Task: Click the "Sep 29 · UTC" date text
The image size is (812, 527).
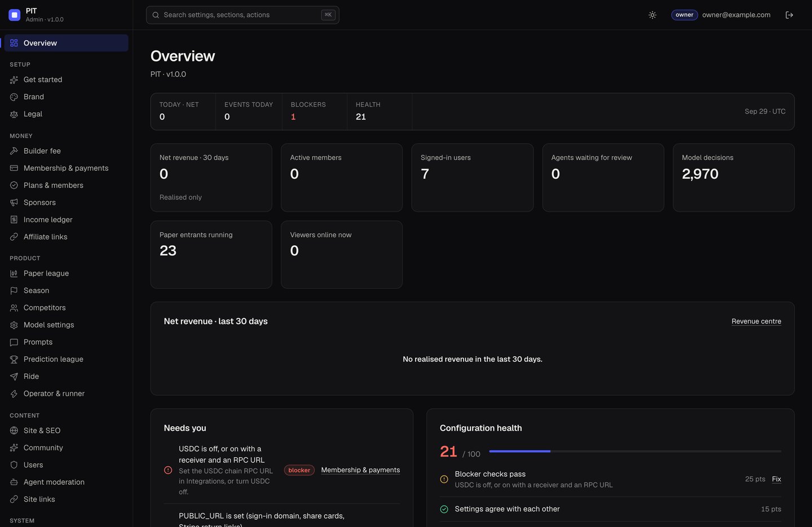Action: coord(765,112)
